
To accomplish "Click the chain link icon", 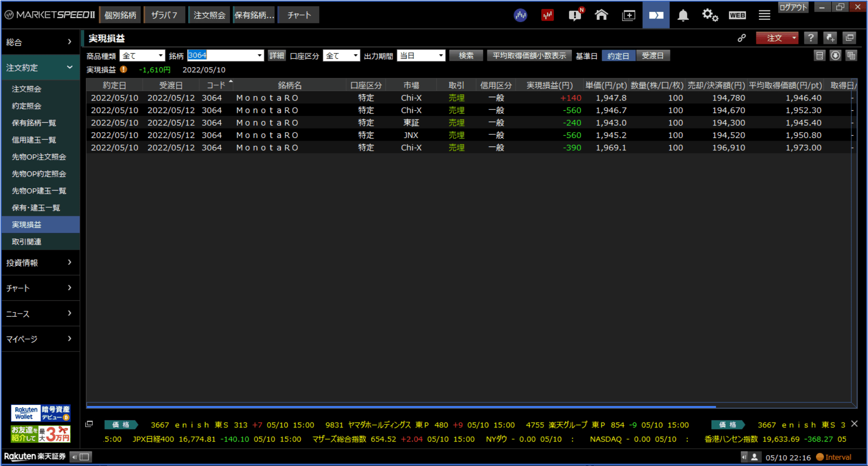I will coord(741,38).
